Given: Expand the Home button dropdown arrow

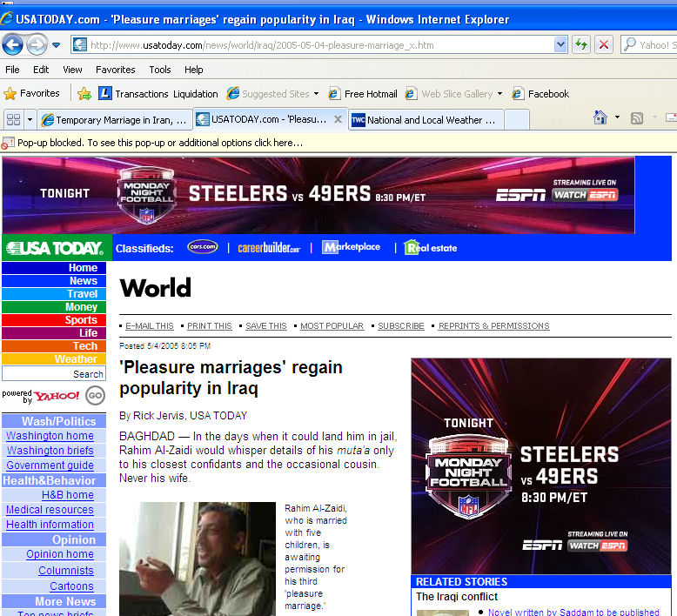Looking at the screenshot, I should 617,117.
